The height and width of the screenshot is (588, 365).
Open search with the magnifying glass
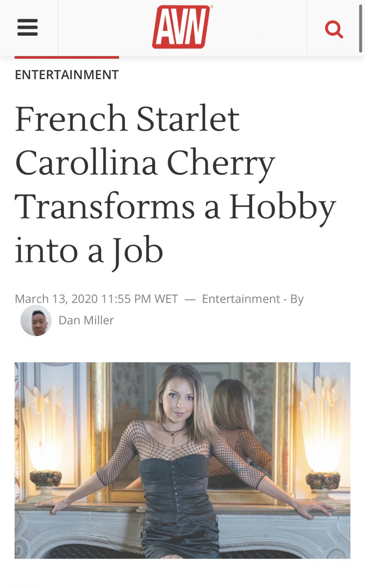click(334, 29)
